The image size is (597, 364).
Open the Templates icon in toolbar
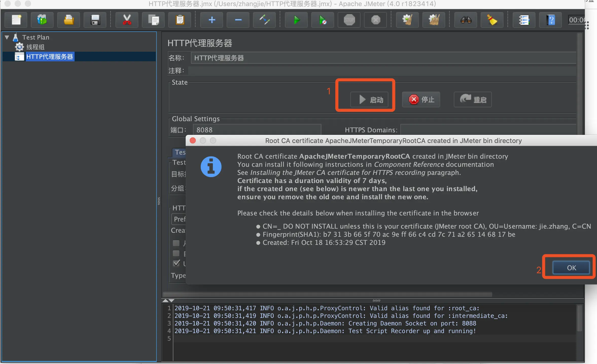[42, 20]
